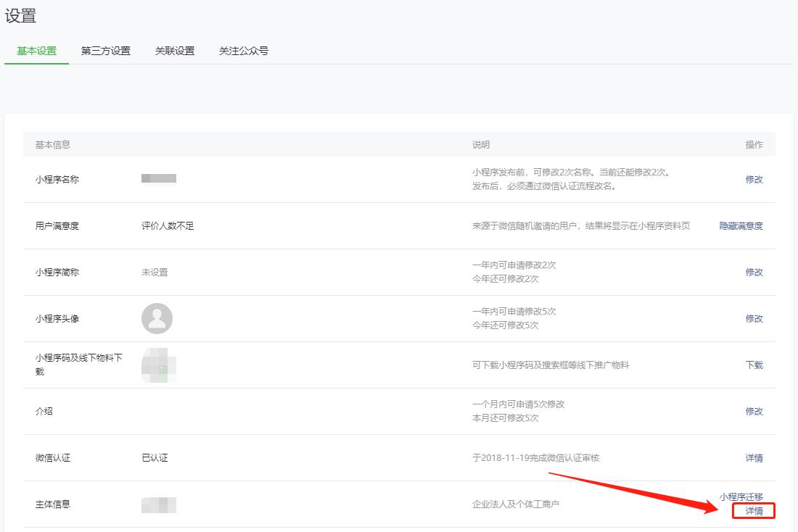Click 修改 for 小程序简称
This screenshot has height=532, width=798.
(754, 272)
